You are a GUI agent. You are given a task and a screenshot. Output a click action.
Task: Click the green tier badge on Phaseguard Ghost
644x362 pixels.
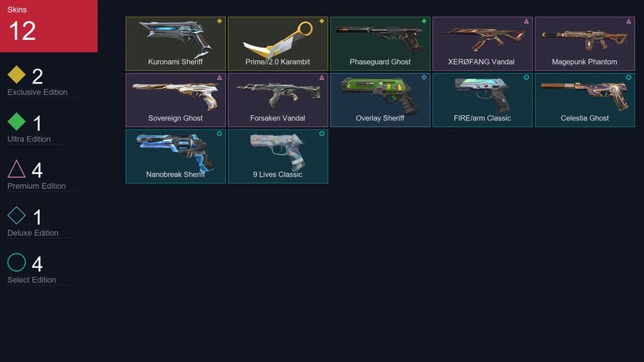coord(424,21)
